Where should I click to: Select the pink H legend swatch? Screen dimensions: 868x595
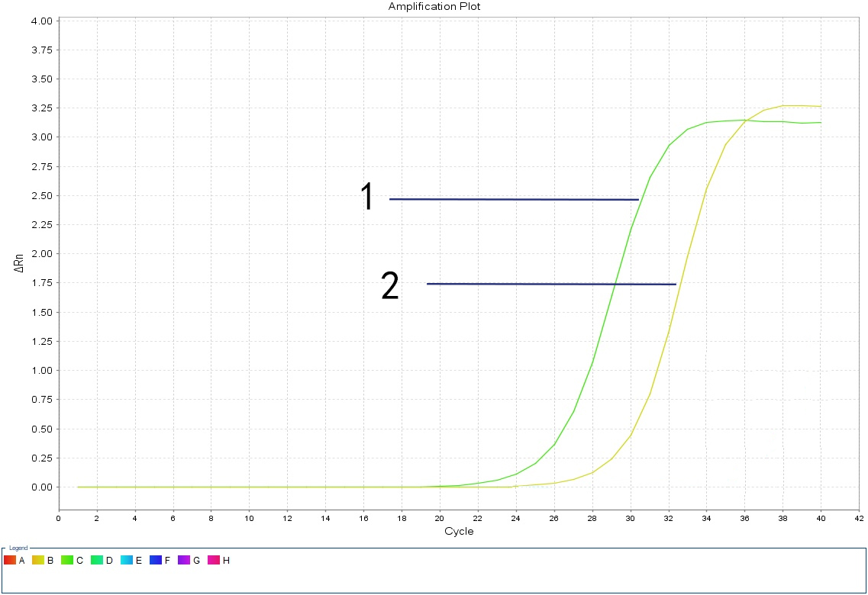213,561
